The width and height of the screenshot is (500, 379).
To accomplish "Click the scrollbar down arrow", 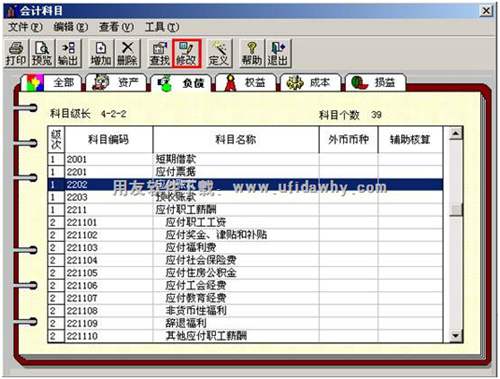I will click(456, 336).
